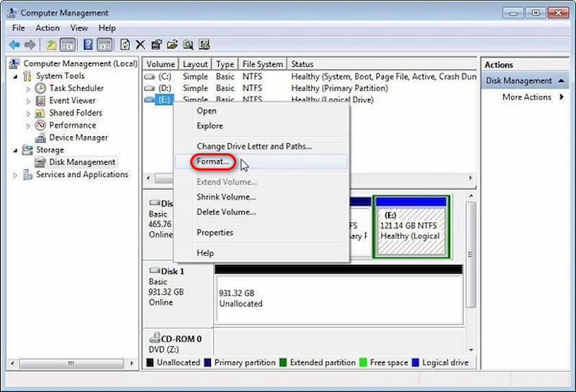This screenshot has width=576, height=392.
Task: Click the (C:) drive icon in volume list
Action: tap(150, 77)
